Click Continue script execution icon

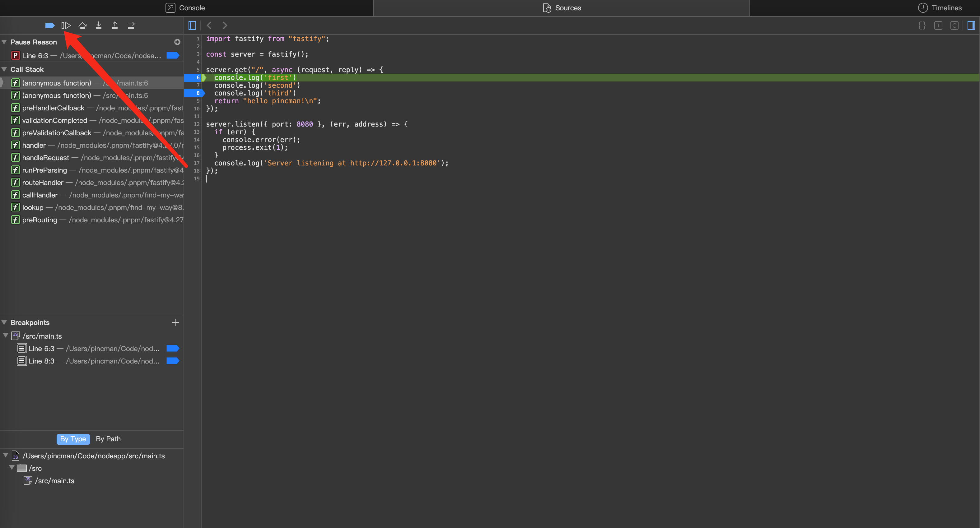click(66, 25)
